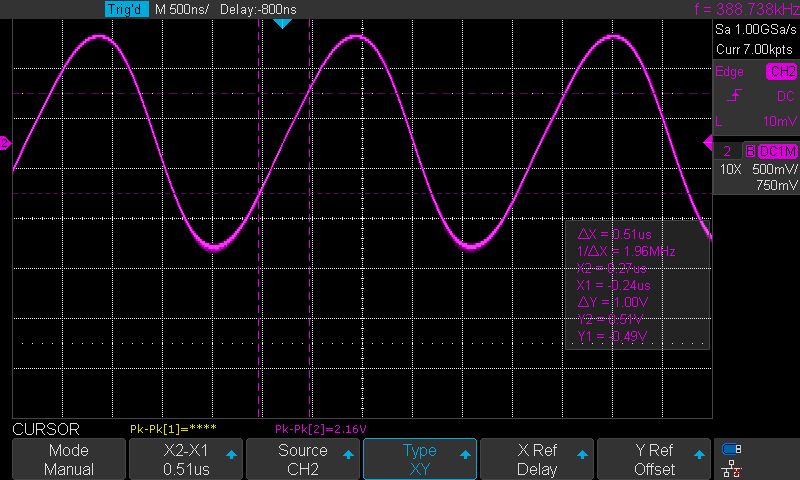Click the ΔX = 0.51us cursor reading
800x480 pixels.
tap(614, 235)
